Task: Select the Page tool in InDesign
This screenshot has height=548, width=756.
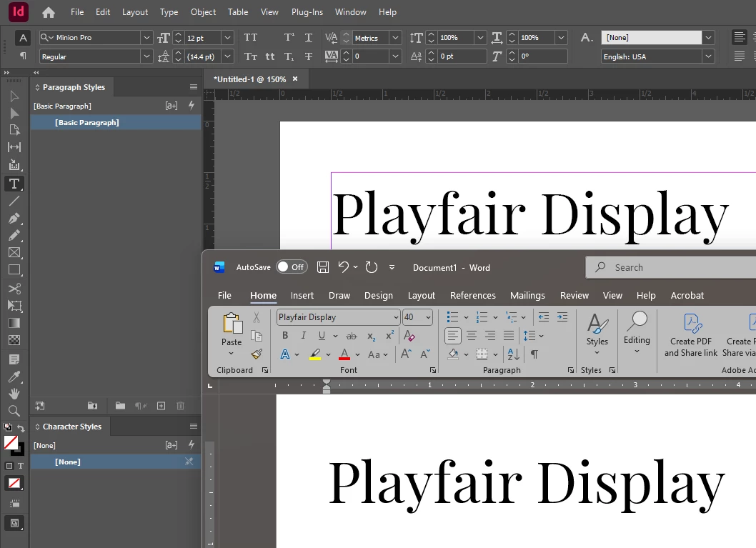Action: point(14,130)
